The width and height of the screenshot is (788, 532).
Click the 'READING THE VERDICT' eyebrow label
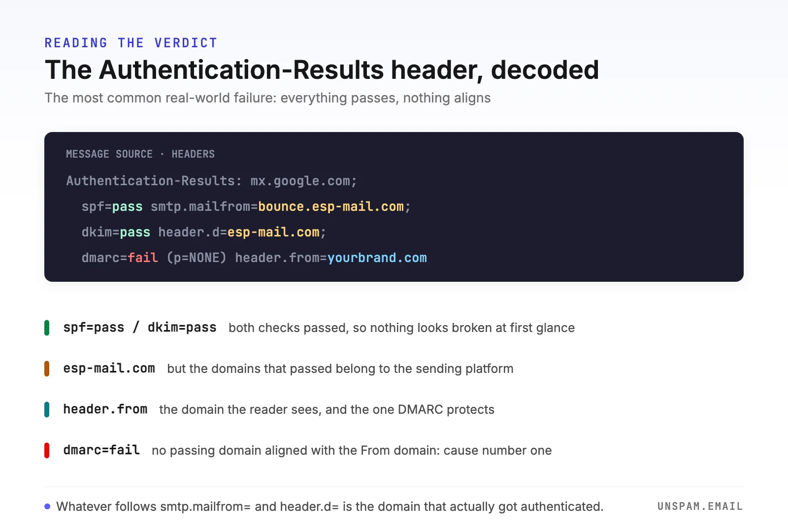(x=131, y=43)
